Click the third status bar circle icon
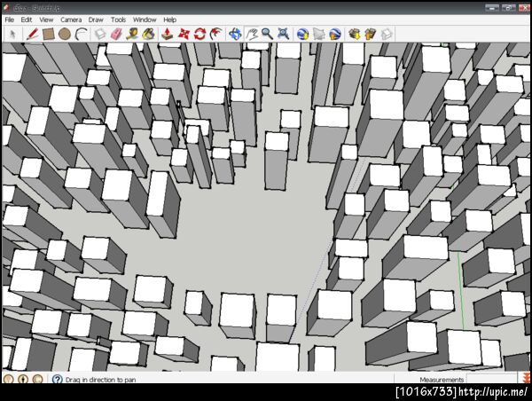 [37, 380]
